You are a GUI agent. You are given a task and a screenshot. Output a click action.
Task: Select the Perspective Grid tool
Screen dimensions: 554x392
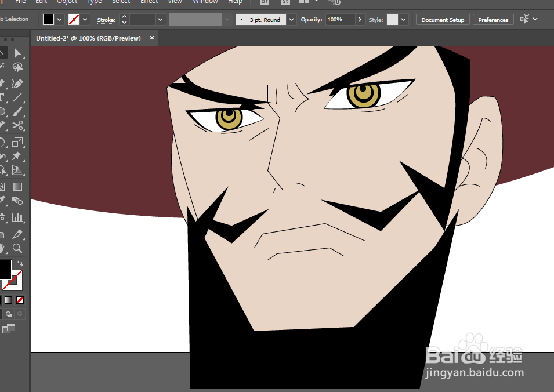click(x=17, y=170)
